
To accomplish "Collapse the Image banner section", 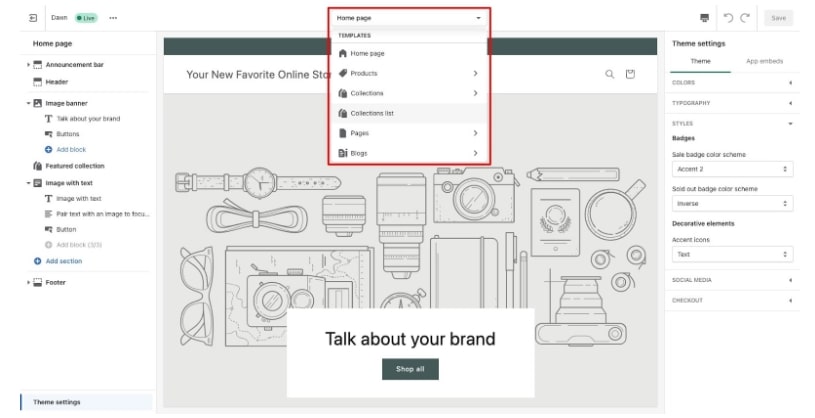I will (x=28, y=103).
